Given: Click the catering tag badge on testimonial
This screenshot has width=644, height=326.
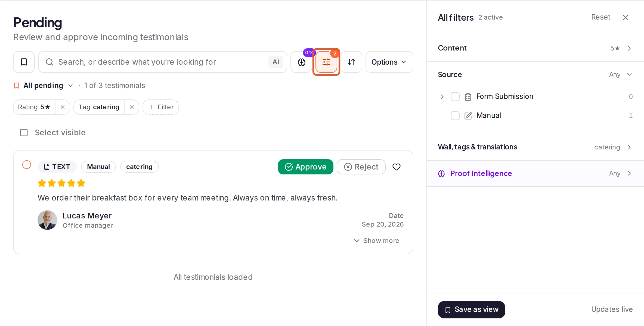Looking at the screenshot, I should (x=139, y=167).
